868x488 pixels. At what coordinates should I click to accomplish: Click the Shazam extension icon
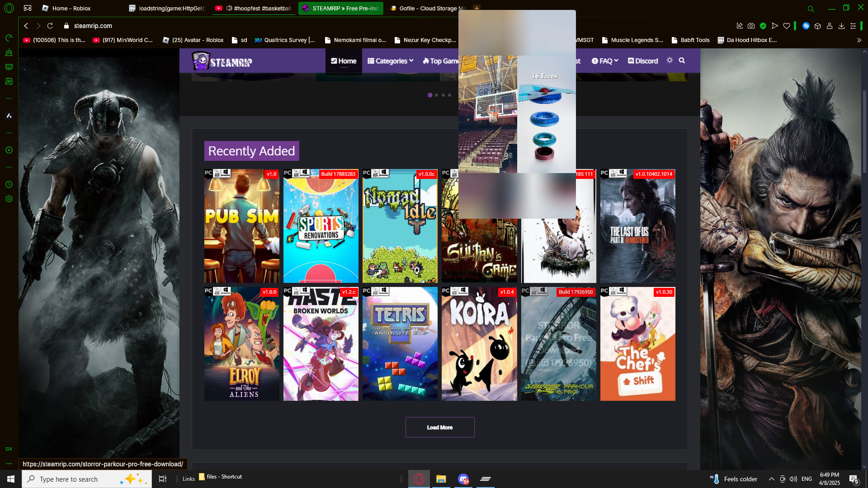pos(806,26)
